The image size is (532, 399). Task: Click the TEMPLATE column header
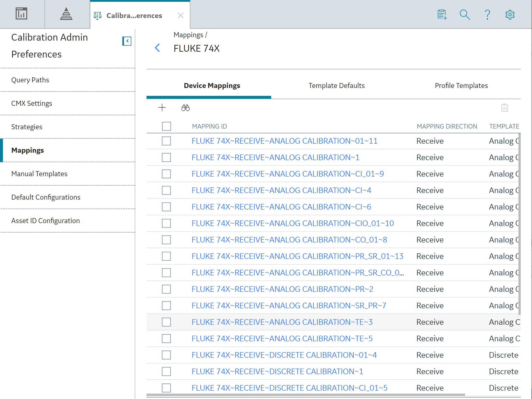[504, 126]
